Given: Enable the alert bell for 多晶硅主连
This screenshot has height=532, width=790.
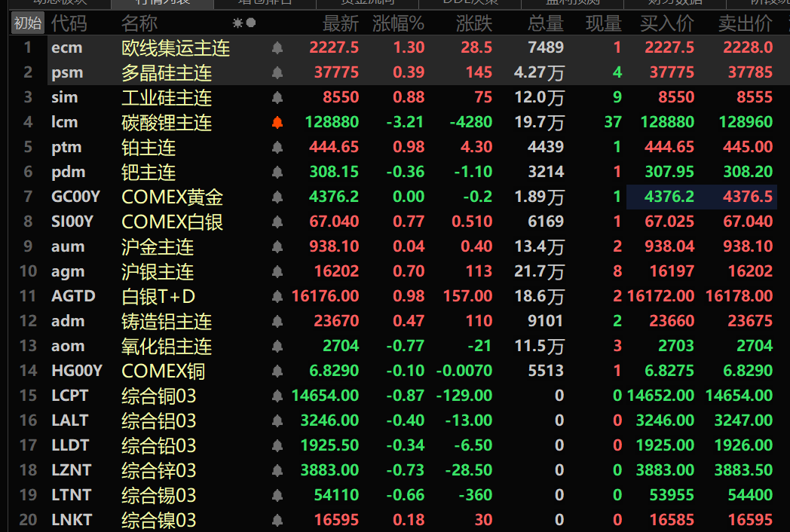Looking at the screenshot, I should [x=277, y=72].
